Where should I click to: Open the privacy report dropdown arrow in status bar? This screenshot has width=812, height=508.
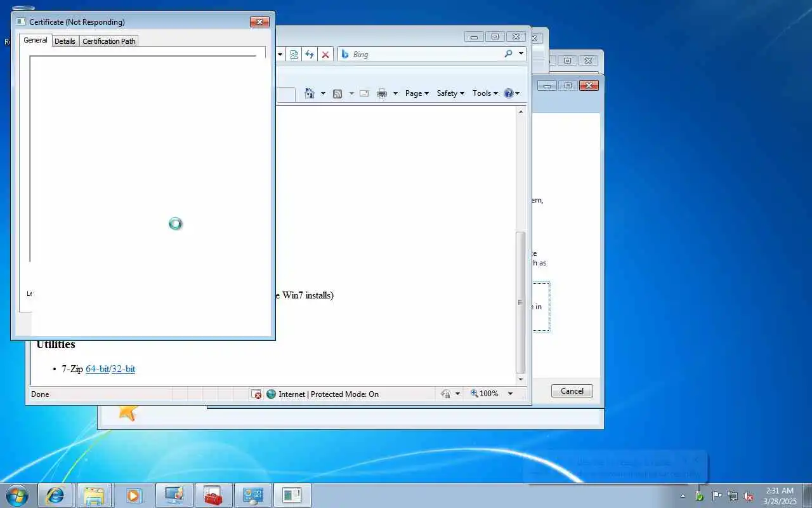tap(457, 394)
